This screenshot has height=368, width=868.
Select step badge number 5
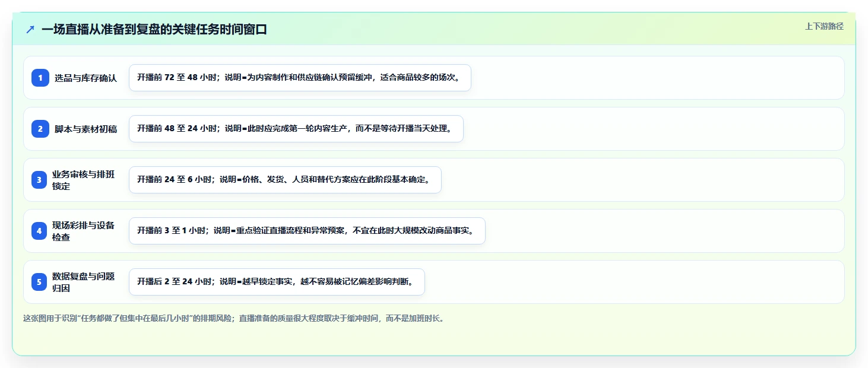point(40,282)
